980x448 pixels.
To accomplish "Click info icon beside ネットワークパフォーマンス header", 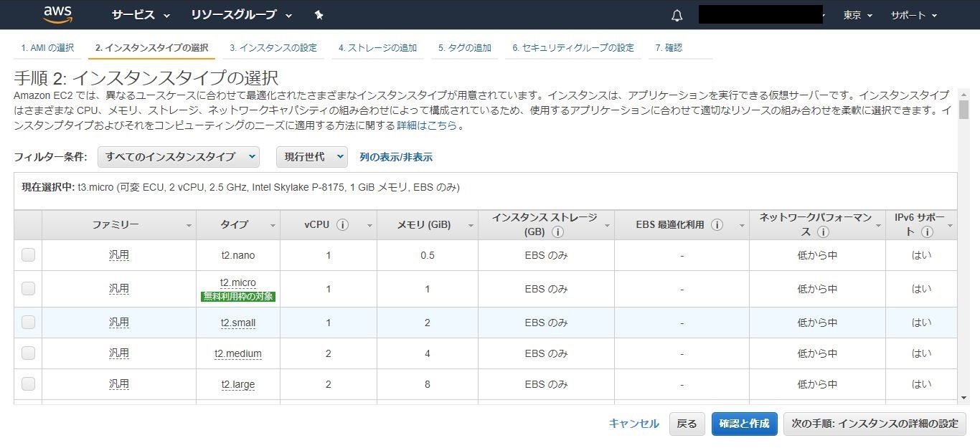I will pyautogui.click(x=823, y=232).
